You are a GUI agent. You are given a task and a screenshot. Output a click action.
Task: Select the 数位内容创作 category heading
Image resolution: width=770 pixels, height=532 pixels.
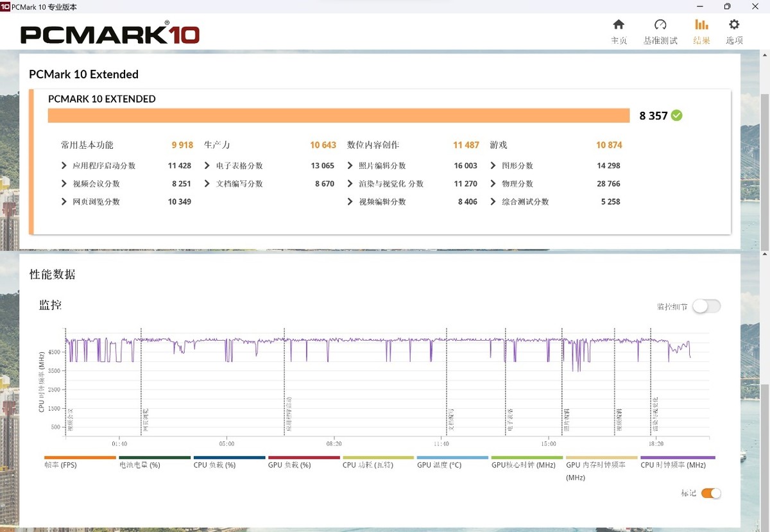coord(377,145)
